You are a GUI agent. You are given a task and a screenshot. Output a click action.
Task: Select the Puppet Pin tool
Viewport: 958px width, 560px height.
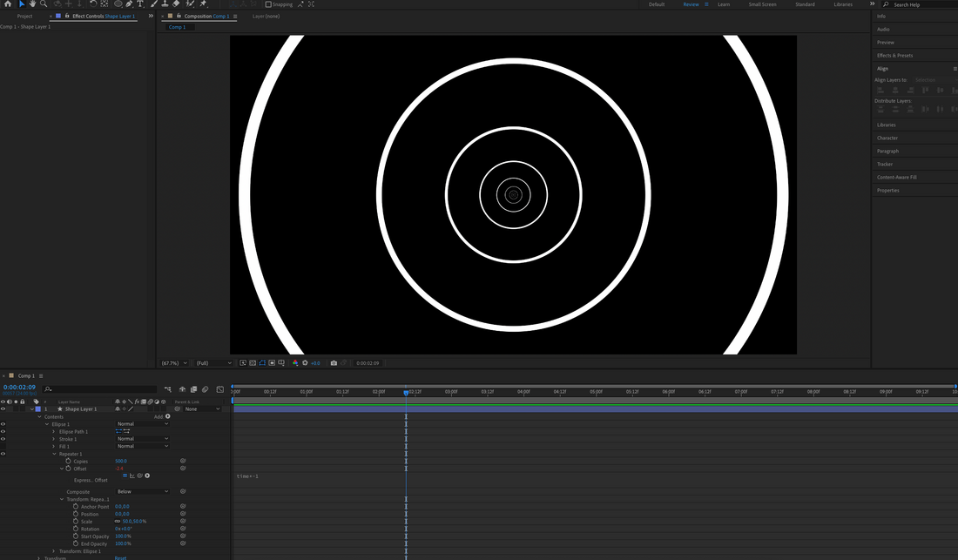pos(204,3)
